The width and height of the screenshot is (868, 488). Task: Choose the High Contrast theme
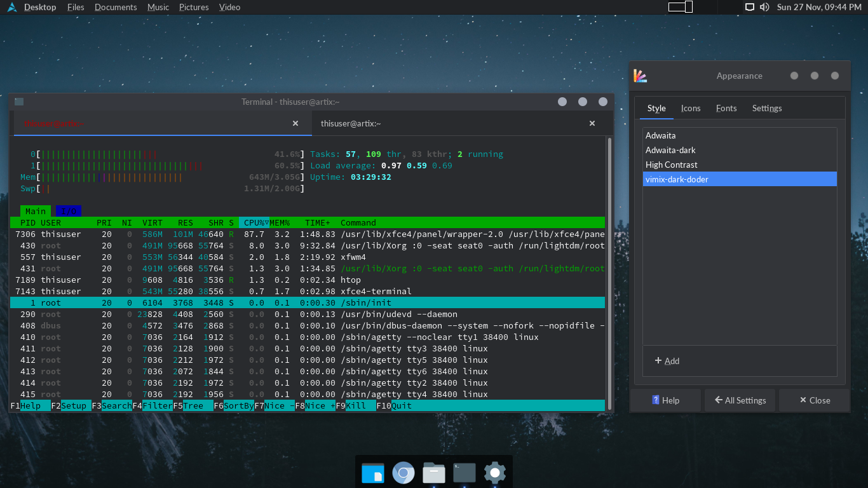pyautogui.click(x=740, y=165)
